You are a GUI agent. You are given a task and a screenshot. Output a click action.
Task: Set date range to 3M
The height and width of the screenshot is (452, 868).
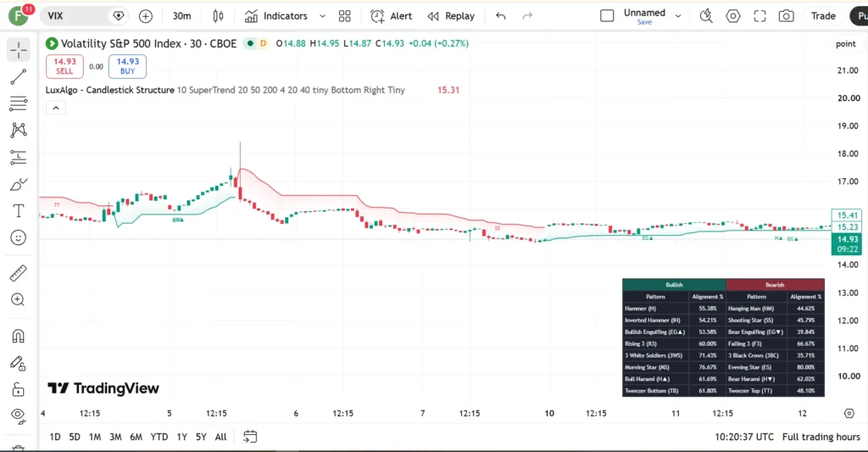[115, 437]
